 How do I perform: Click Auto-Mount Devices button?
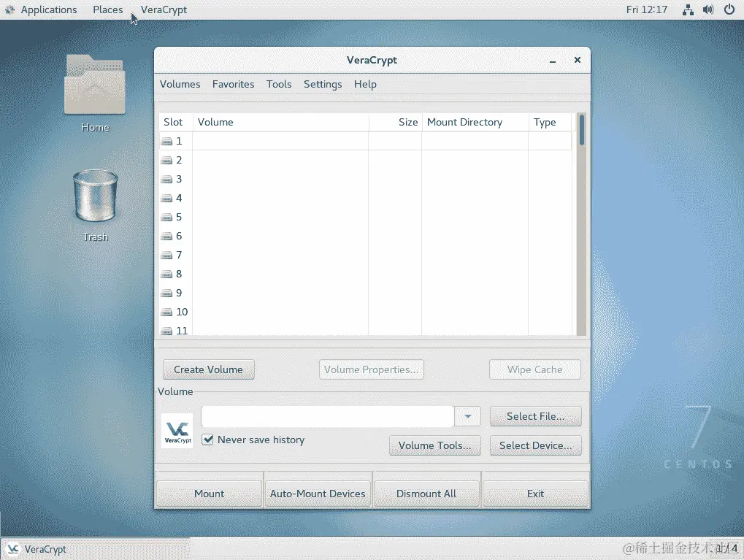point(318,494)
